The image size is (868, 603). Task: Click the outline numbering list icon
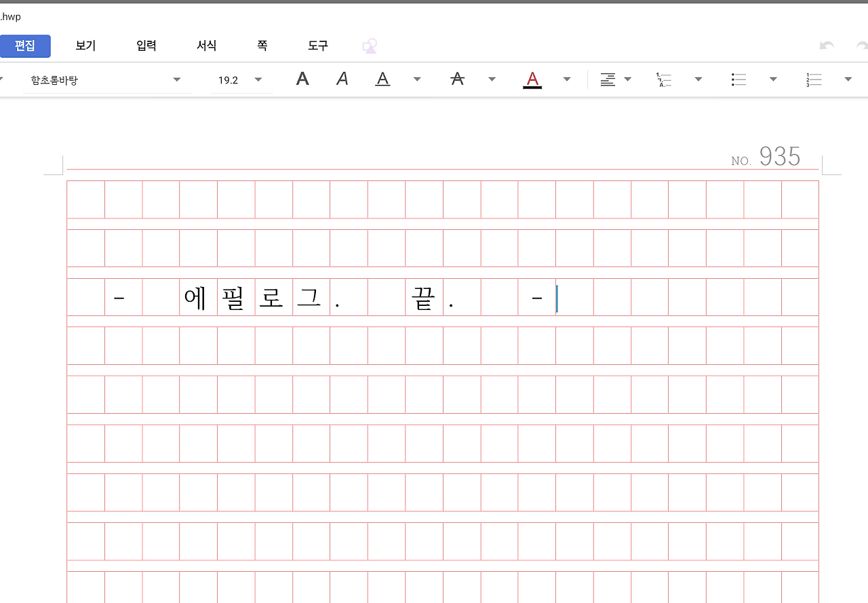[664, 80]
